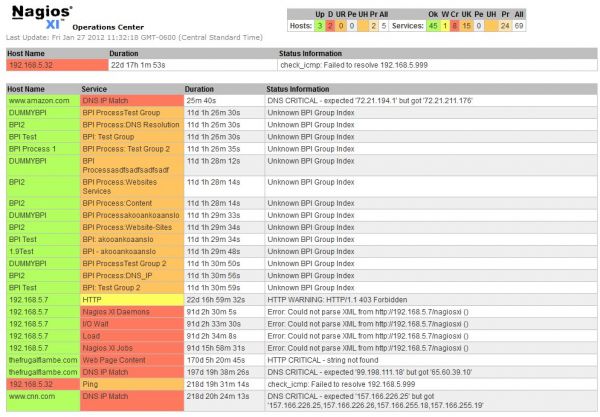
Task: Click the Ping service on 192.168.5.32
Action: [91, 383]
